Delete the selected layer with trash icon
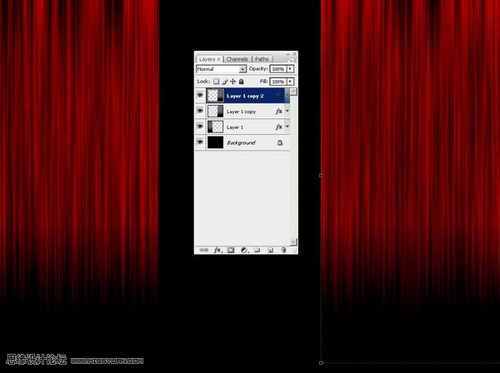 click(283, 250)
